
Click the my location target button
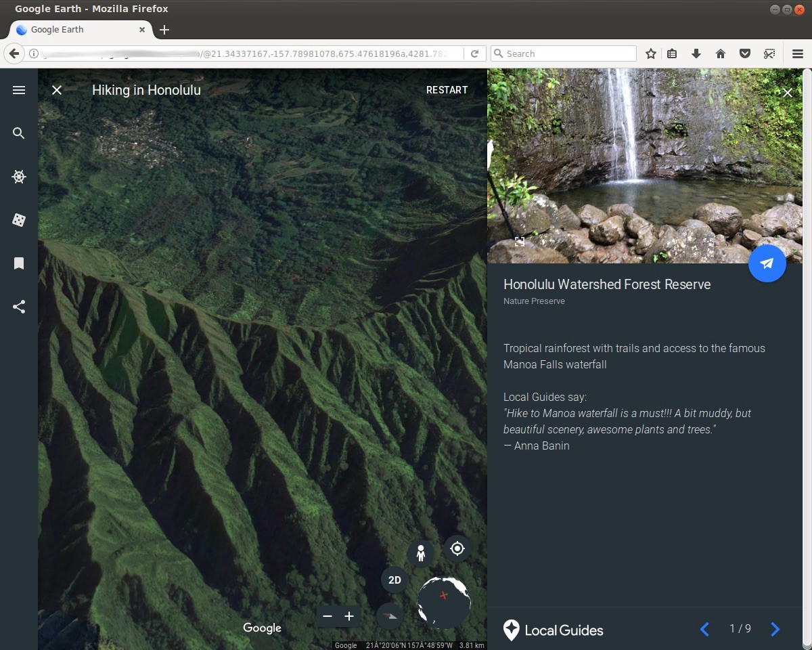click(457, 548)
